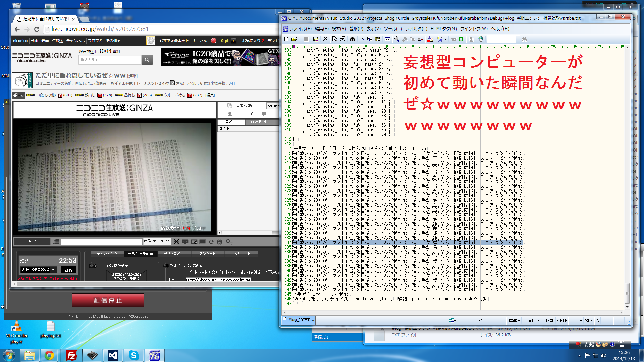Click the Cut scissors icon
Image resolution: width=644 pixels, height=362 pixels.
[x=362, y=39]
